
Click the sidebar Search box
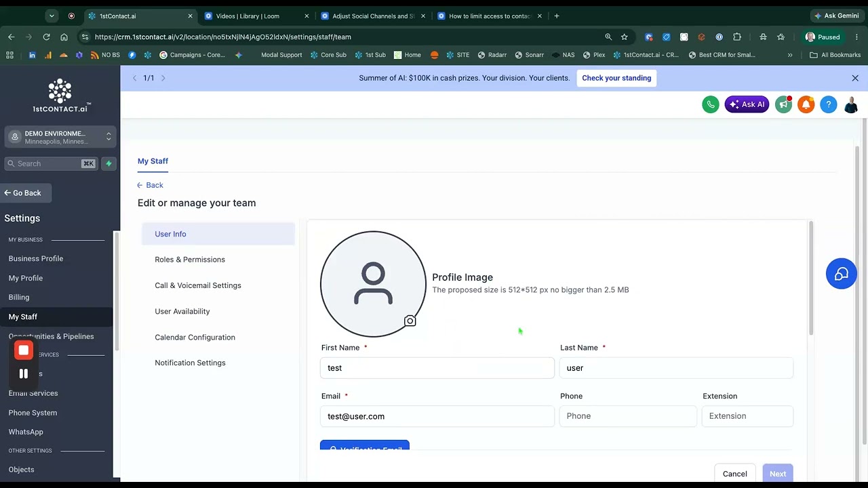pos(51,163)
